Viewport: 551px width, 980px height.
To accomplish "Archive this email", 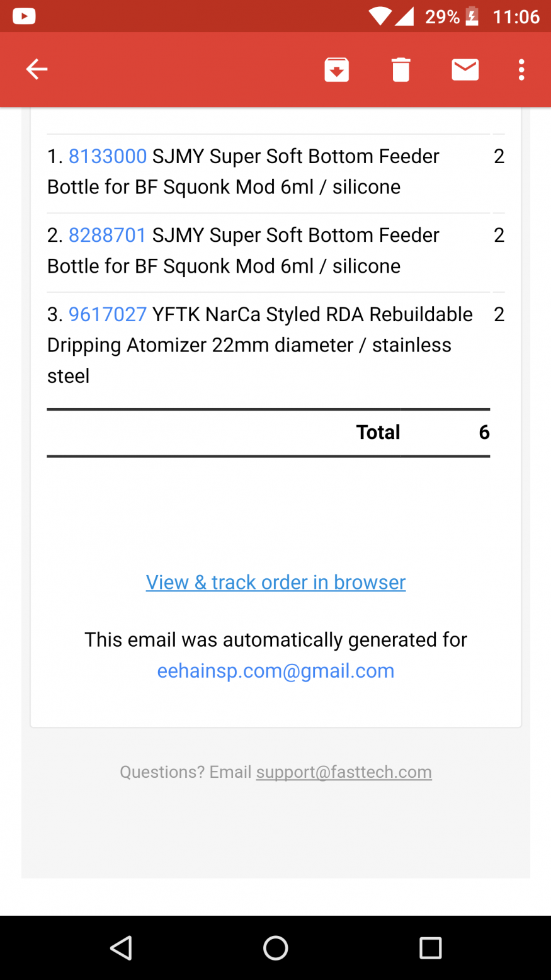I will (337, 69).
